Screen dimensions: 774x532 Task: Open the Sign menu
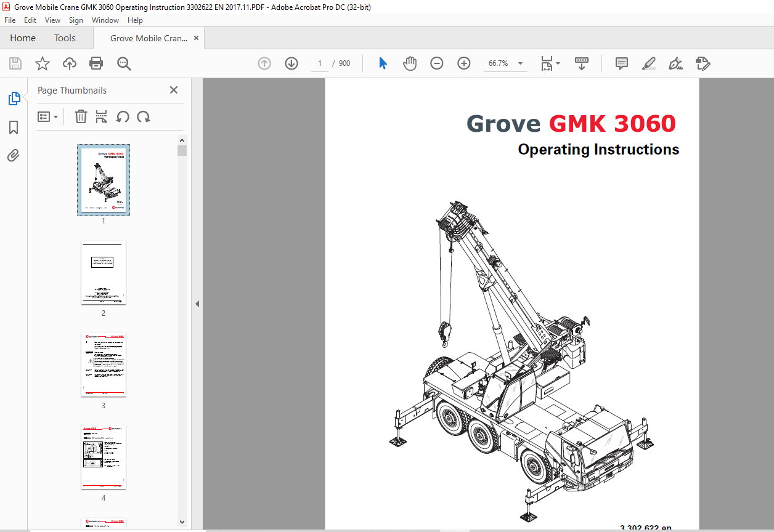pos(76,20)
